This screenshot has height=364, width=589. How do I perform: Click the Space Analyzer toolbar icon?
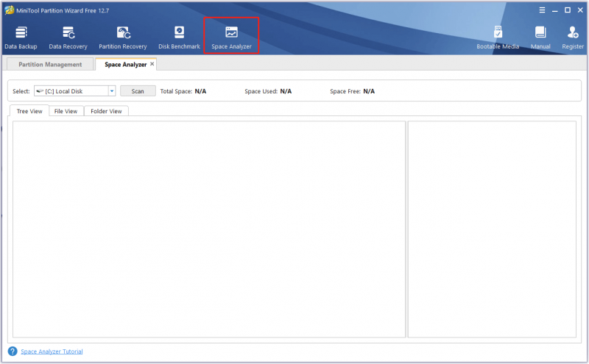click(231, 38)
